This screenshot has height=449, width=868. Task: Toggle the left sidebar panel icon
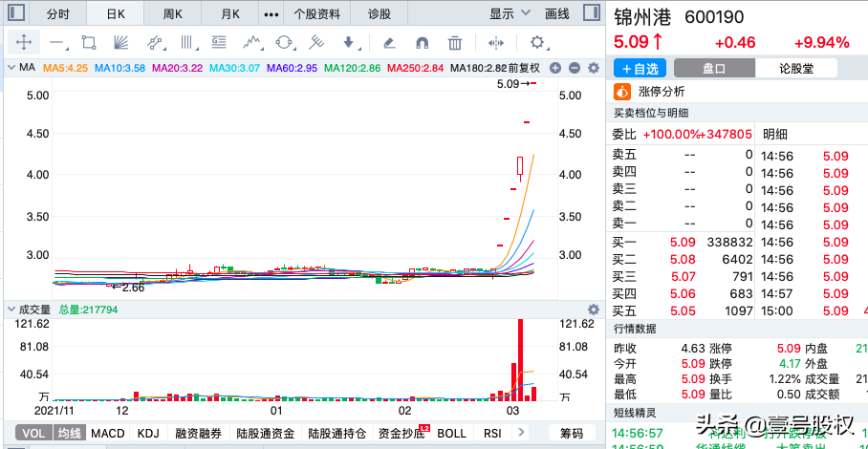pos(16,13)
